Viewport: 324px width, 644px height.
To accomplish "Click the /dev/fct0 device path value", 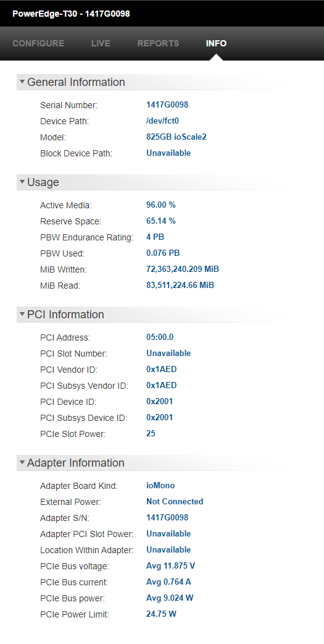I will [x=162, y=121].
